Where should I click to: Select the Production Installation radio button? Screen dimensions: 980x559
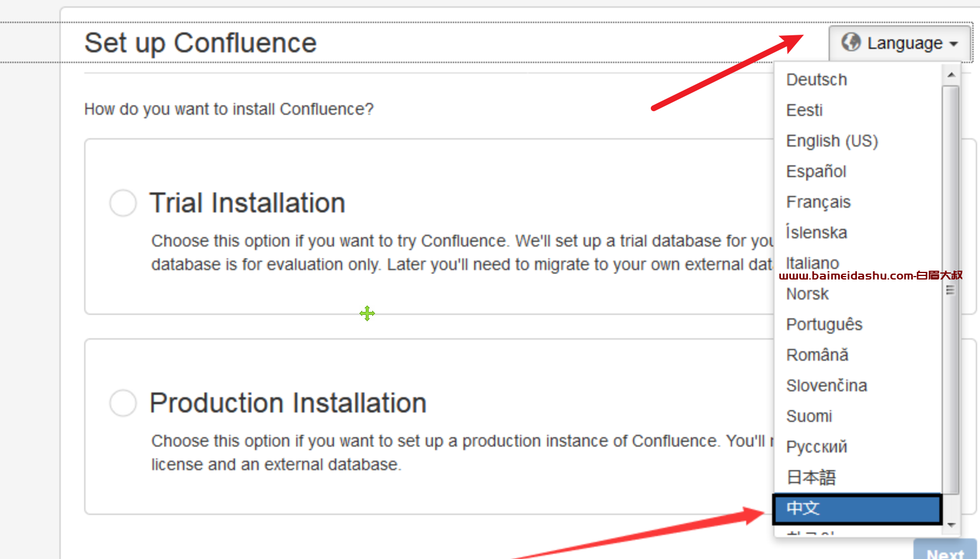[x=123, y=403]
